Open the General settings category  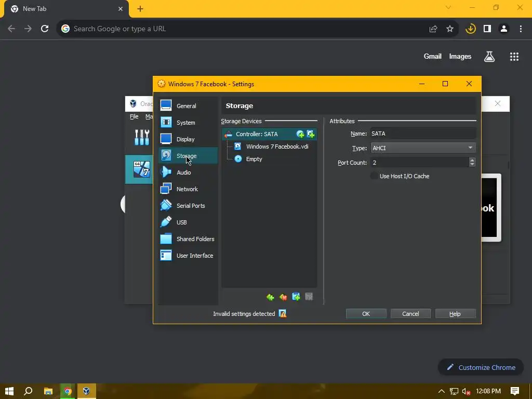point(188,106)
